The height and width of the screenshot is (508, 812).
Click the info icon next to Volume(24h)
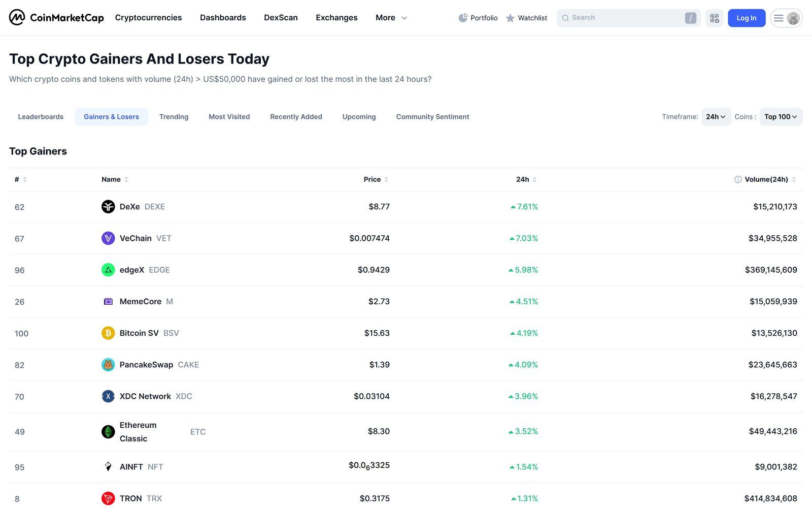[737, 179]
